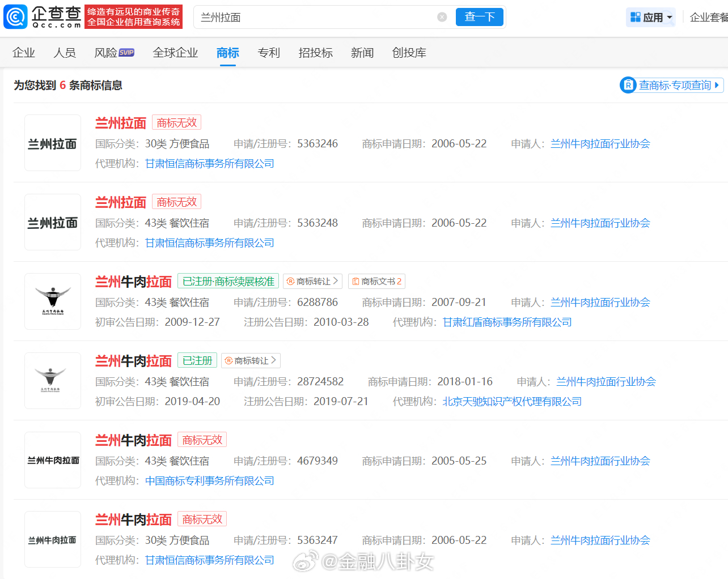The image size is (728, 579).
Task: Click the 查一下 search button
Action: coord(480,17)
